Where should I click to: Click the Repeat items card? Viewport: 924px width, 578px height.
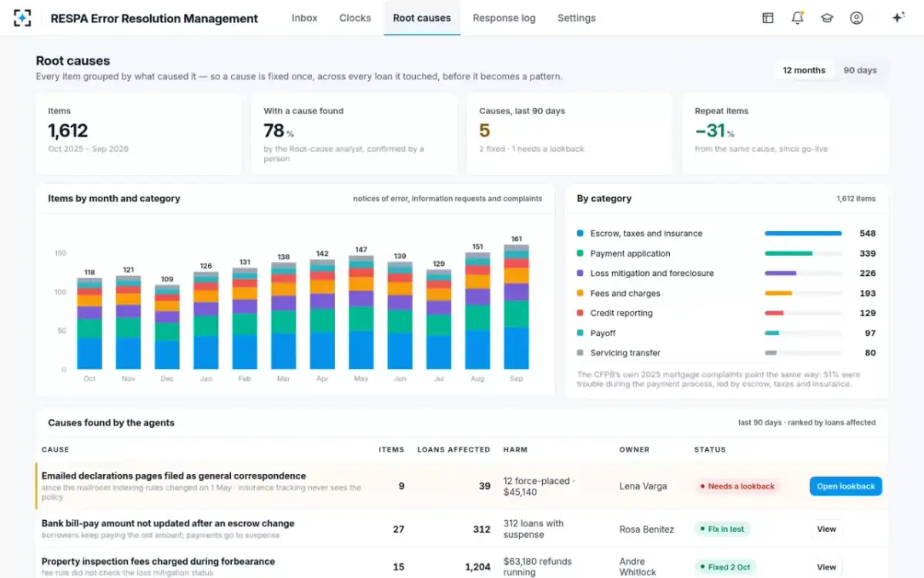click(x=785, y=134)
